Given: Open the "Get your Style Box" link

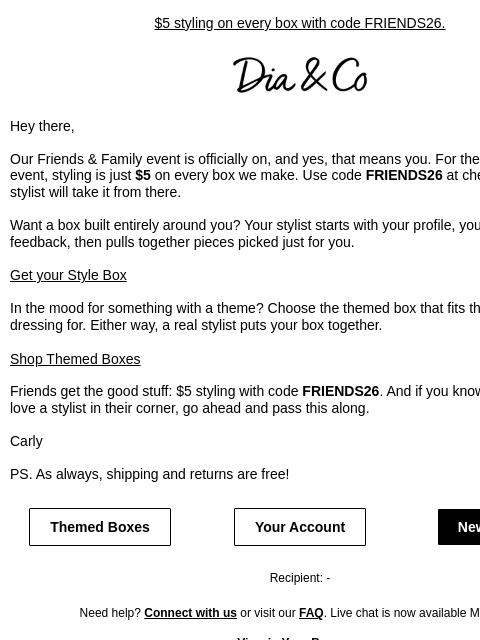Looking at the screenshot, I should click(x=68, y=275).
